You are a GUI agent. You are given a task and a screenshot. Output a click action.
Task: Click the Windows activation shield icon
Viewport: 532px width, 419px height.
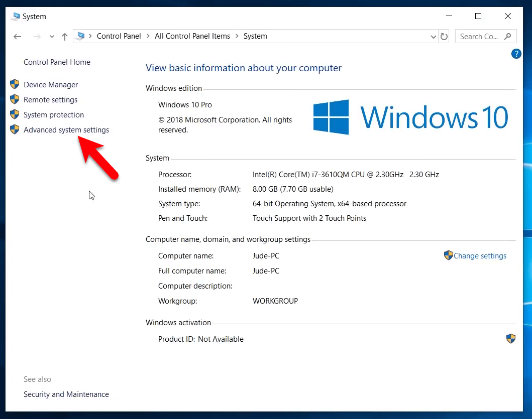coord(510,338)
